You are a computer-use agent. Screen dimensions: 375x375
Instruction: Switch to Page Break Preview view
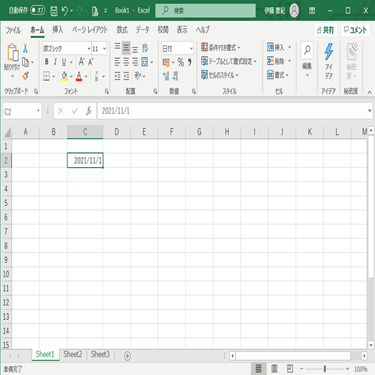pos(290,369)
